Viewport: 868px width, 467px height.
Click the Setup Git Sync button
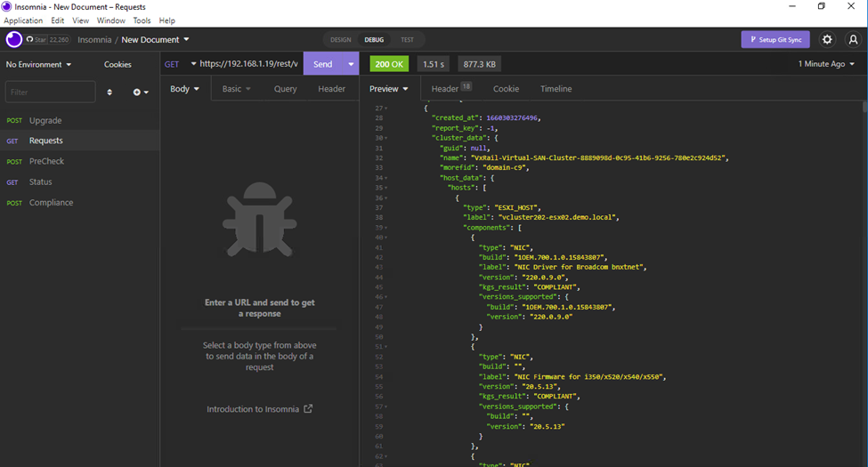775,39
